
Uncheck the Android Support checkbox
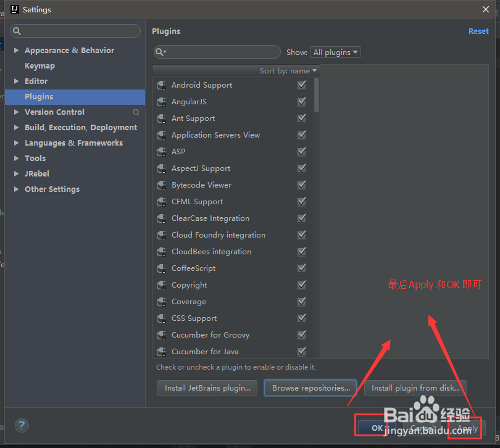(302, 85)
